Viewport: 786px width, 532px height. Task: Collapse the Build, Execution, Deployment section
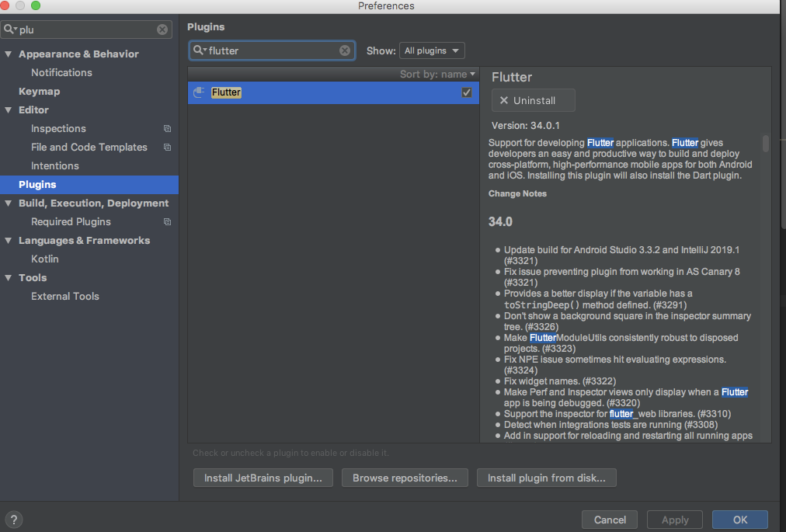pos(9,203)
